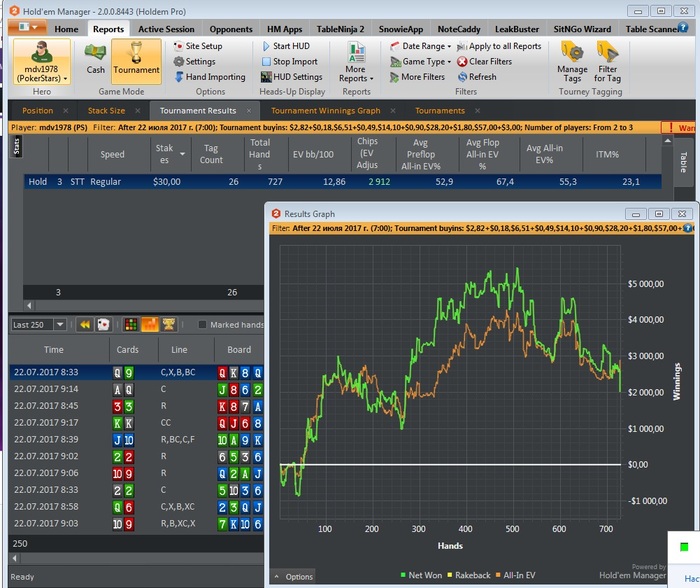Toggle the Marked hands checkbox
Viewport: 700px width, 588px height.
[x=202, y=325]
